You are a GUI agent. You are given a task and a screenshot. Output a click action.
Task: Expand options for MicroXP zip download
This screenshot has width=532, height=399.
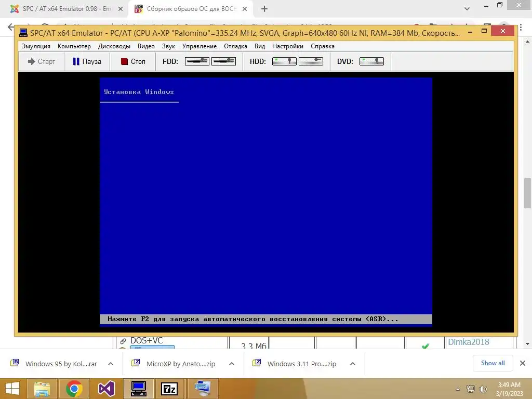[x=232, y=364]
